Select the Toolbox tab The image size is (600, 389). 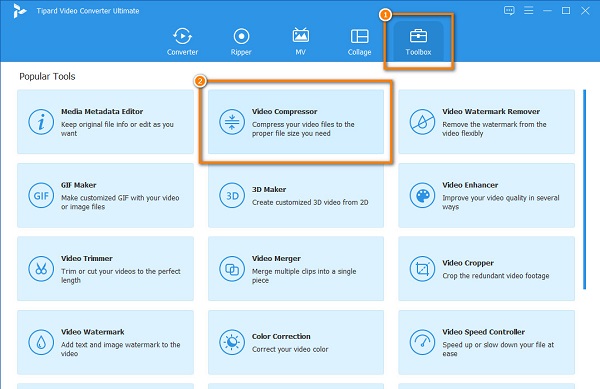pyautogui.click(x=418, y=41)
